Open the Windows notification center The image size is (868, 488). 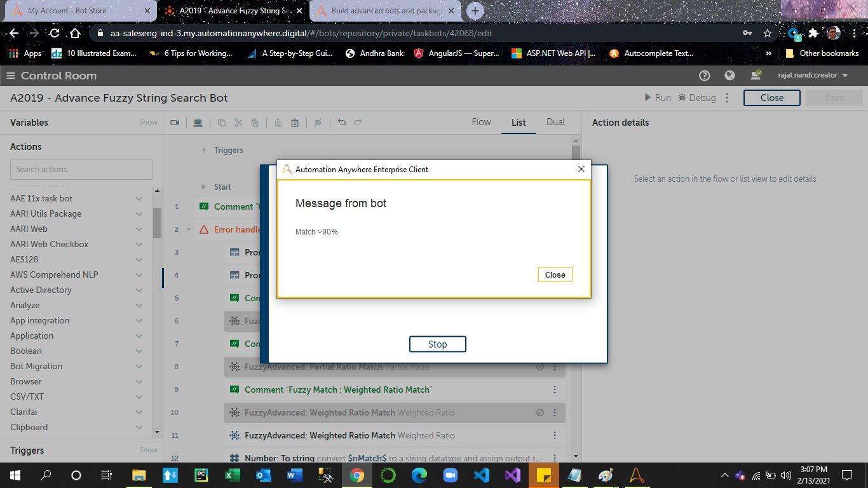pyautogui.click(x=847, y=475)
